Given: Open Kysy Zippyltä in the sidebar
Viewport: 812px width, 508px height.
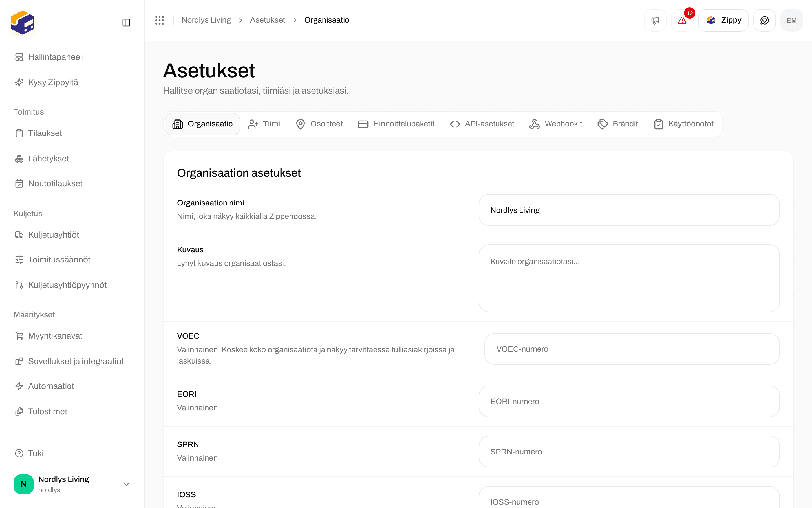Looking at the screenshot, I should (72, 82).
